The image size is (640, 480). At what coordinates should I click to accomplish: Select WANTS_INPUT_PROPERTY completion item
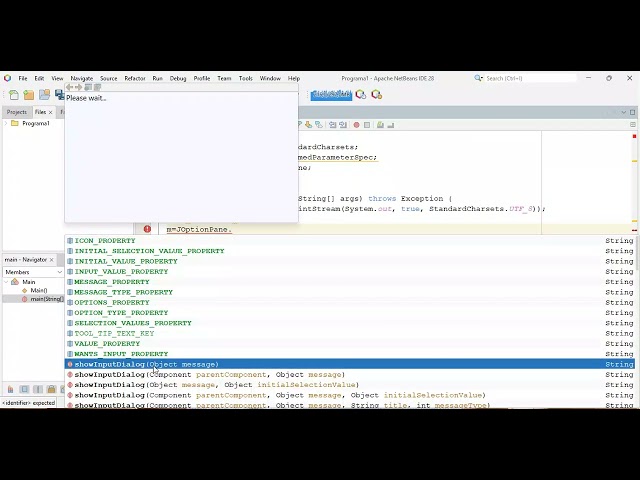(350, 354)
